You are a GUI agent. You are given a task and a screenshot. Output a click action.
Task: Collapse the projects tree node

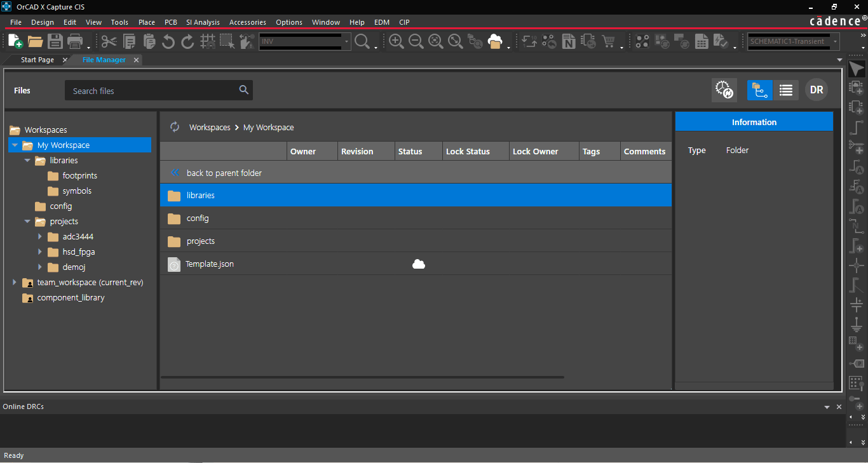(x=27, y=222)
